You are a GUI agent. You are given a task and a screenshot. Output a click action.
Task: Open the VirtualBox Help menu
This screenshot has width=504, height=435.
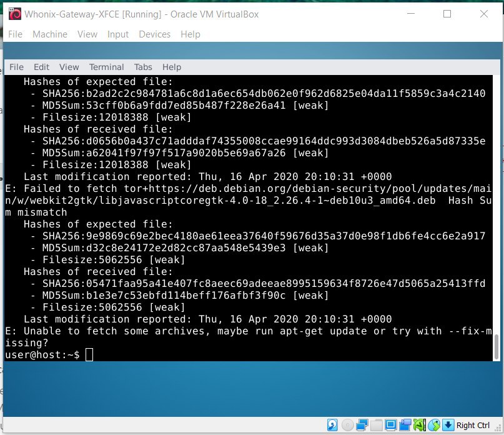pyautogui.click(x=190, y=34)
